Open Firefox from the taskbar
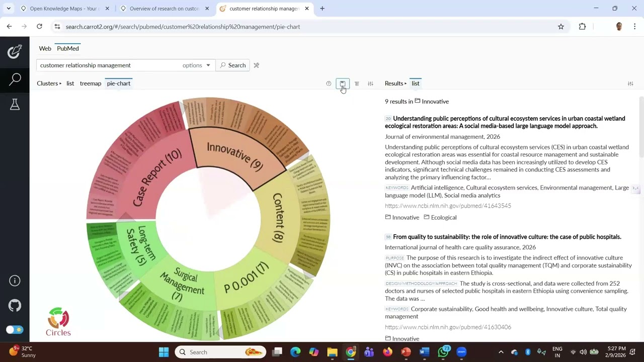The width and height of the screenshot is (644, 362). pyautogui.click(x=387, y=352)
